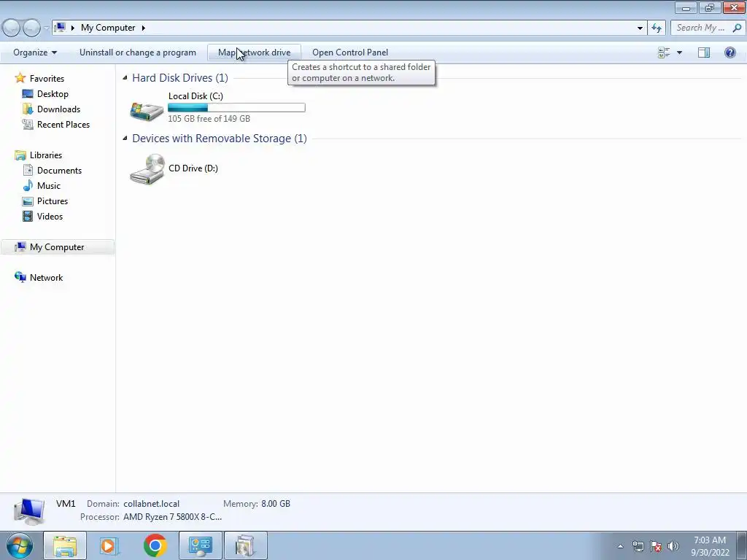747x560 pixels.
Task: Click the computer icon in address bar
Action: 60,28
